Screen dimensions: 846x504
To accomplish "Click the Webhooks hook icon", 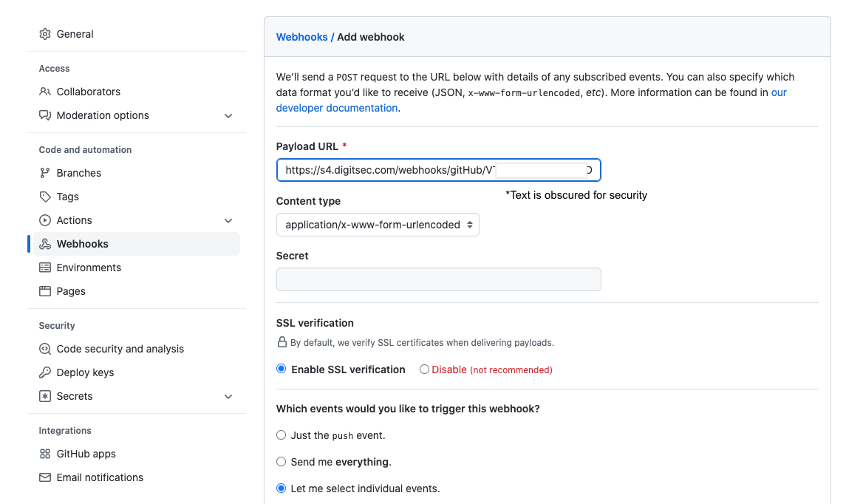I will 45,244.
